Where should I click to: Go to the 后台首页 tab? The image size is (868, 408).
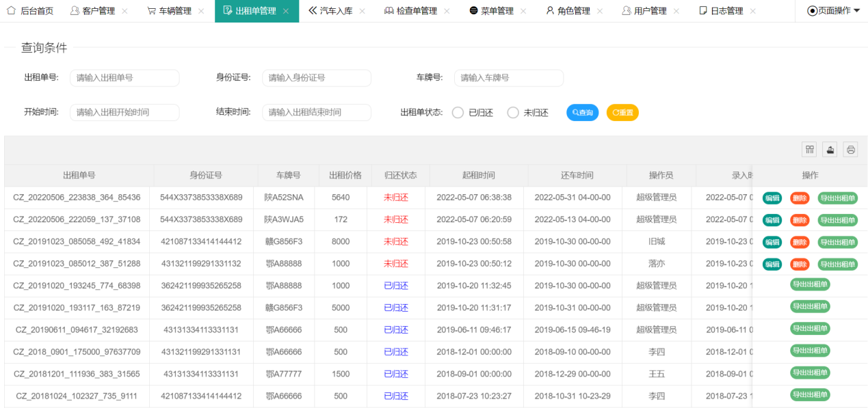pyautogui.click(x=30, y=11)
